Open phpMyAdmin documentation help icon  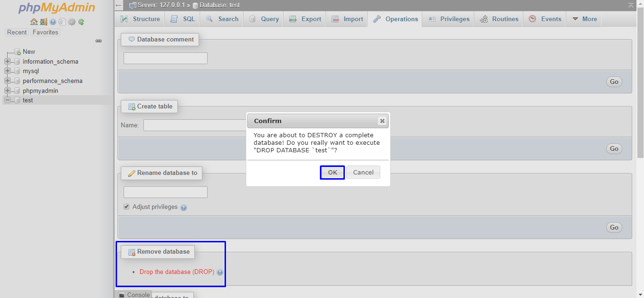pyautogui.click(x=53, y=22)
